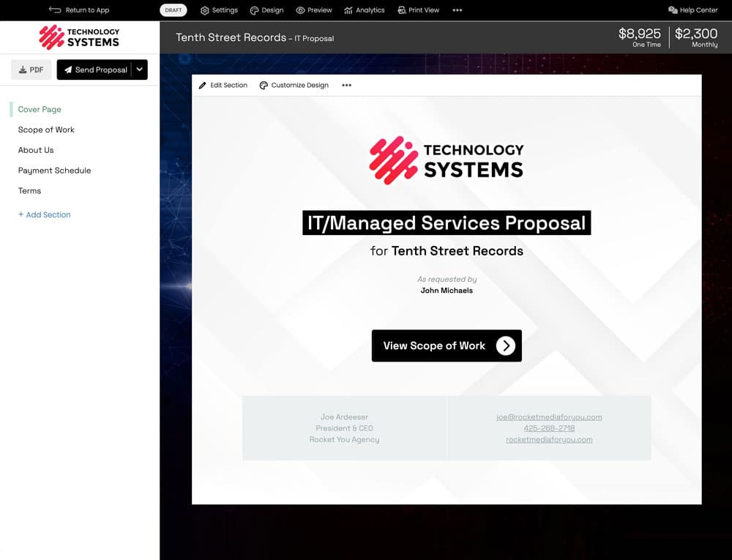This screenshot has height=560, width=732.
Task: Expand the Send Proposal dropdown arrow
Action: 141,70
